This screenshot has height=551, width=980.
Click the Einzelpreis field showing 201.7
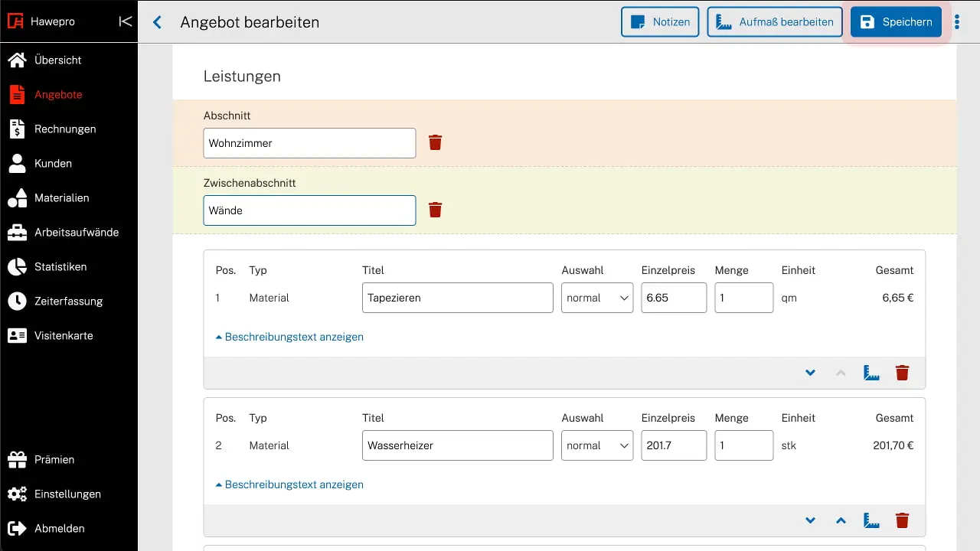[674, 445]
